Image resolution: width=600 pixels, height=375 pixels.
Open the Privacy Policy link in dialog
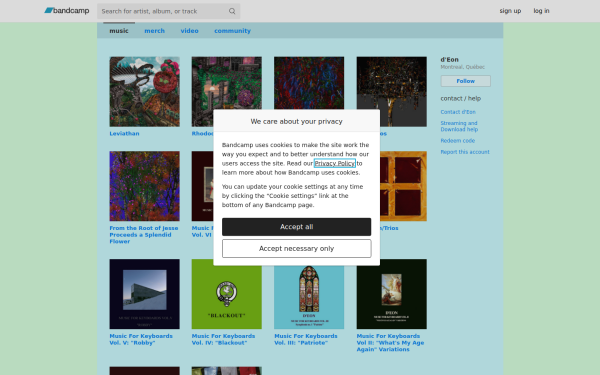point(334,163)
